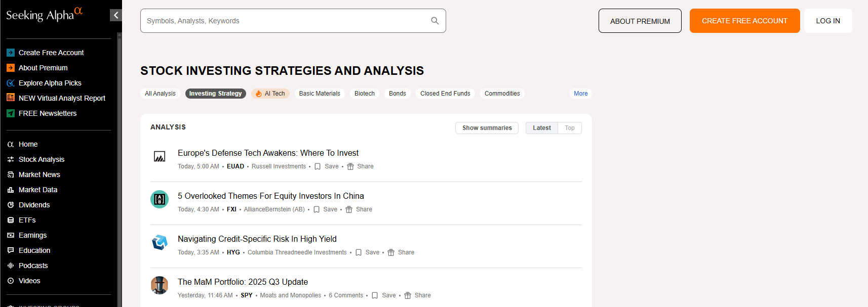Select the Biotech tab
The width and height of the screenshot is (868, 307).
tap(365, 94)
